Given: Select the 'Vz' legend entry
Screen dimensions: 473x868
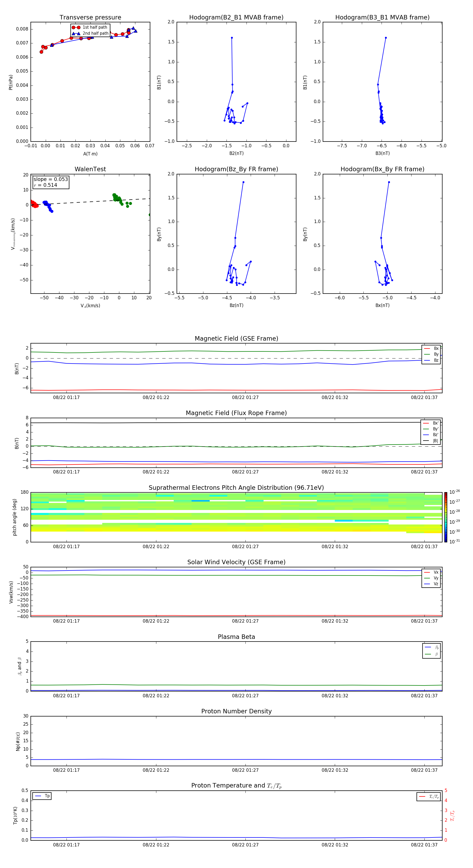Looking at the screenshot, I should [431, 584].
